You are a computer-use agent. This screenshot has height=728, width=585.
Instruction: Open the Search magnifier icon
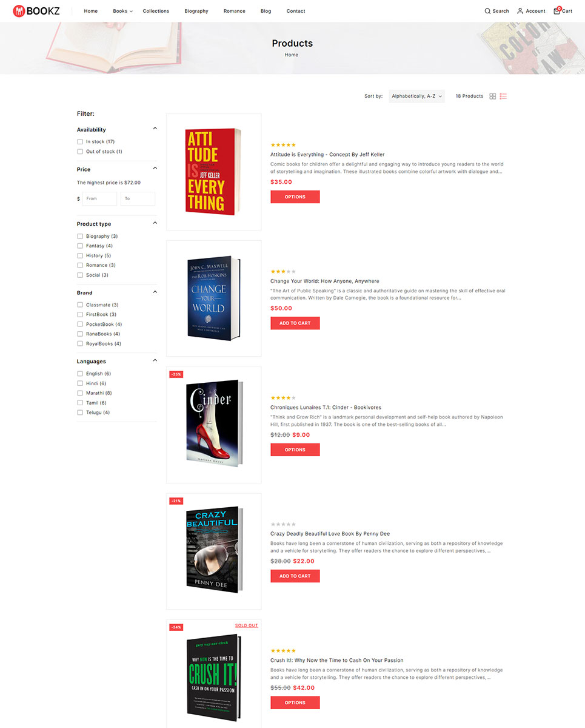[x=488, y=11]
